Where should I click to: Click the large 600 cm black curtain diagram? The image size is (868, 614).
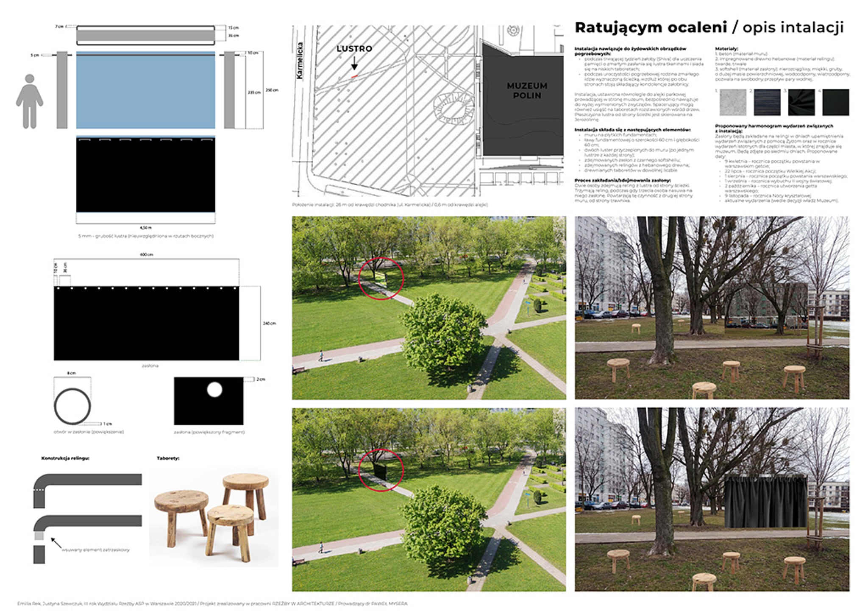(146, 323)
